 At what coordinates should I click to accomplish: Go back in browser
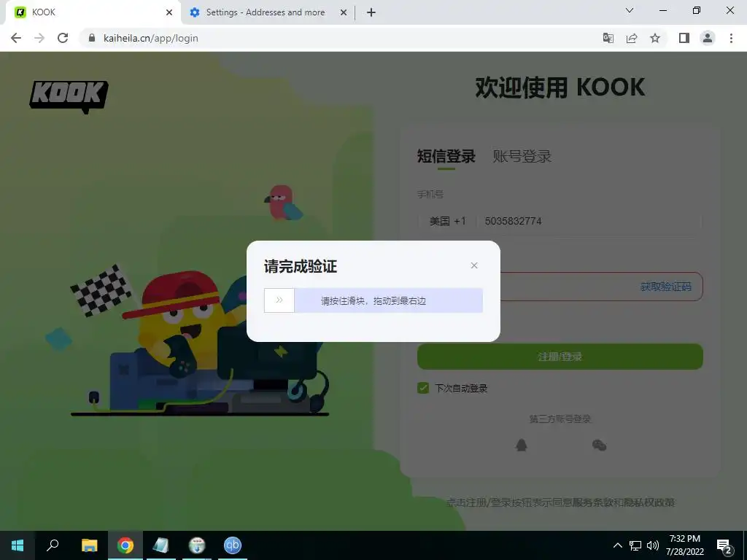(16, 38)
